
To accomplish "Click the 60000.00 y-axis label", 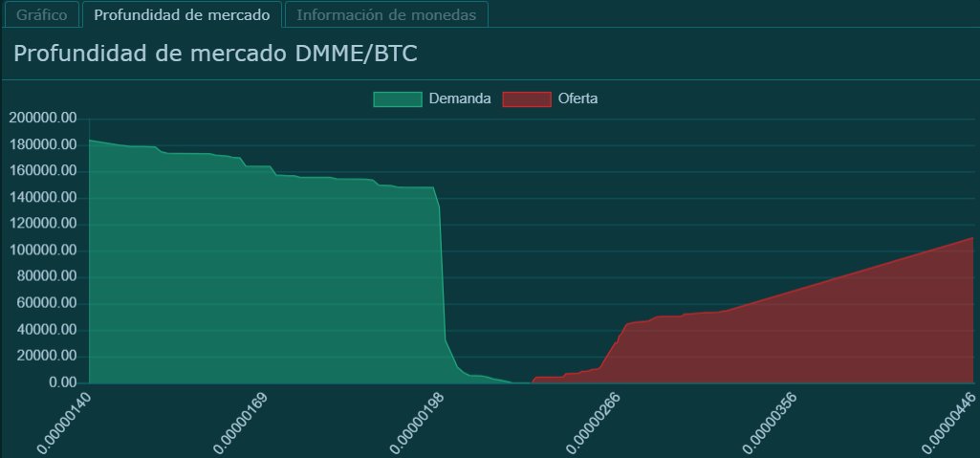I will (x=46, y=303).
